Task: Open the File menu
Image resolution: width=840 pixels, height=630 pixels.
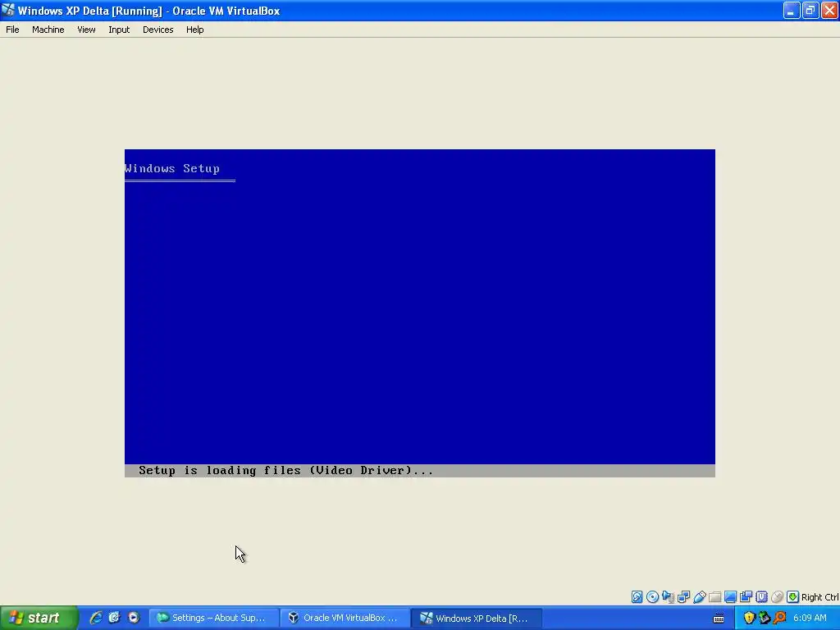Action: pos(12,30)
